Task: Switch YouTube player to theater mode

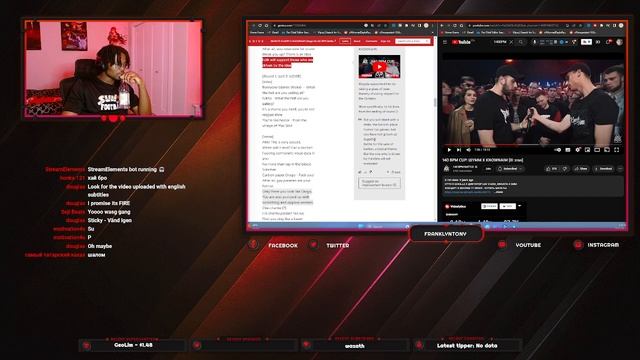Action: (x=597, y=150)
